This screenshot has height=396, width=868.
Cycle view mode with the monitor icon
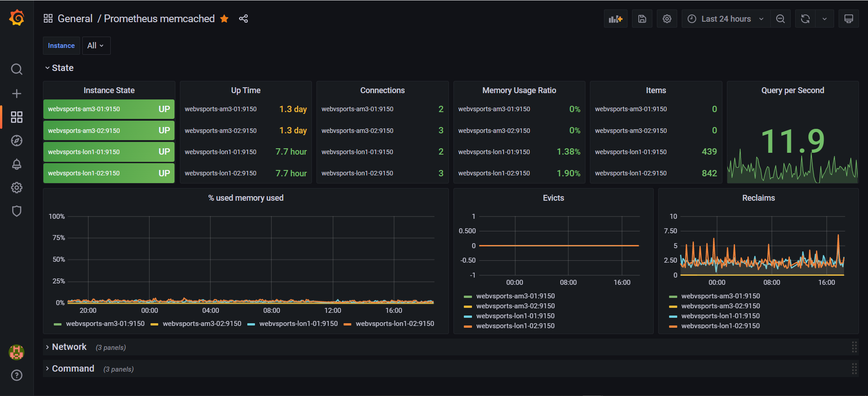click(849, 19)
